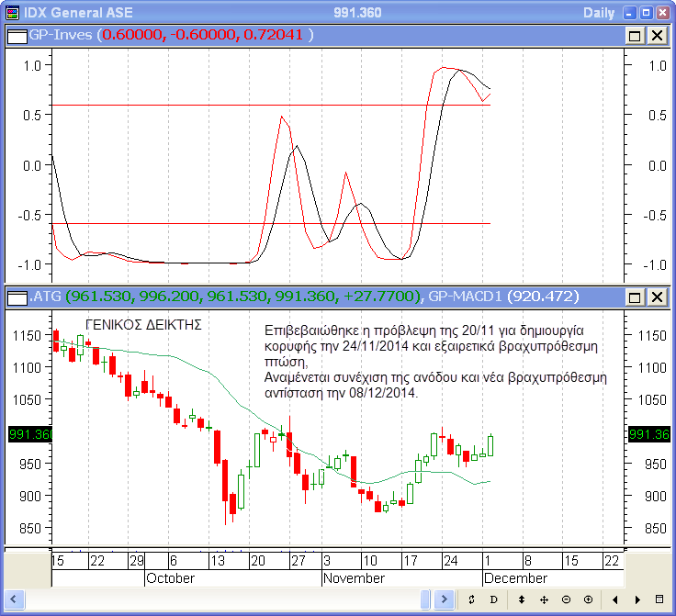Image resolution: width=676 pixels, height=616 pixels.
Task: Click the four-way pan arrows icon
Action: pos(544,599)
